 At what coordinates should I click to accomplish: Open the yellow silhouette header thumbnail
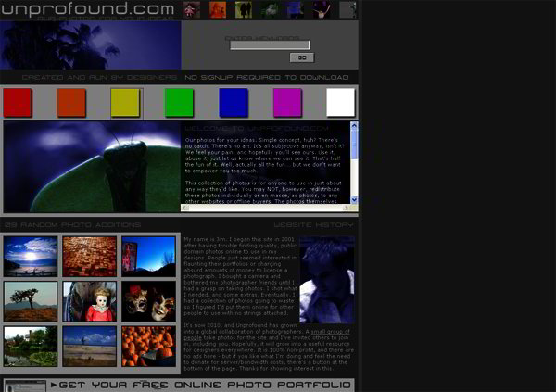pyautogui.click(x=244, y=10)
